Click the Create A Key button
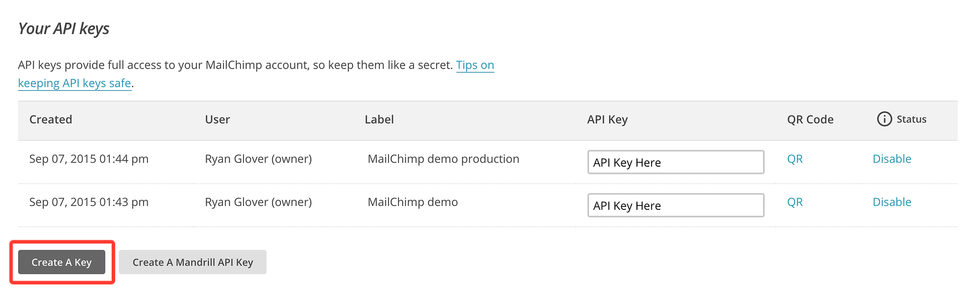The width and height of the screenshot is (980, 301). (x=62, y=262)
